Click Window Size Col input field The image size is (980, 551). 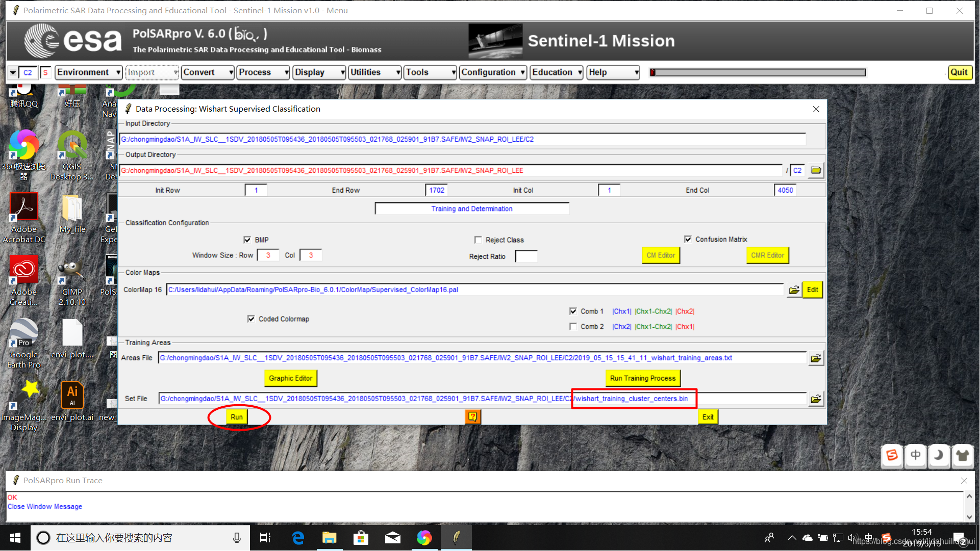(310, 255)
